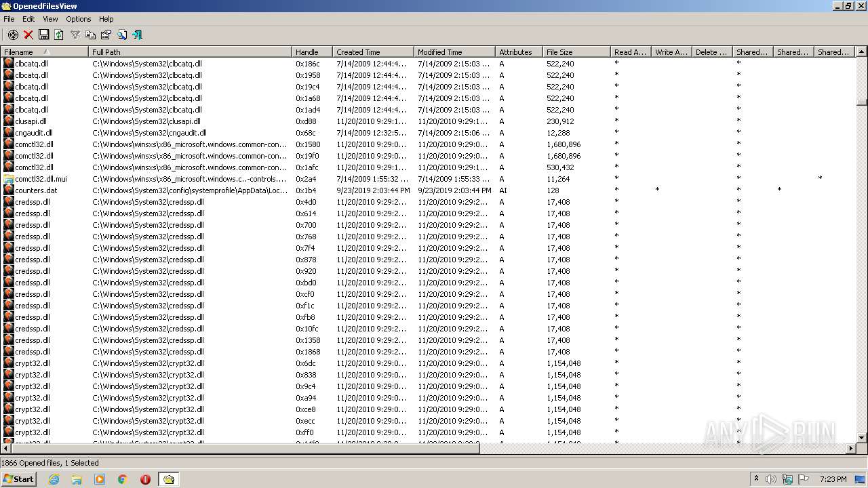868x488 pixels.
Task: Click the Delete ... column header
Action: click(x=712, y=52)
